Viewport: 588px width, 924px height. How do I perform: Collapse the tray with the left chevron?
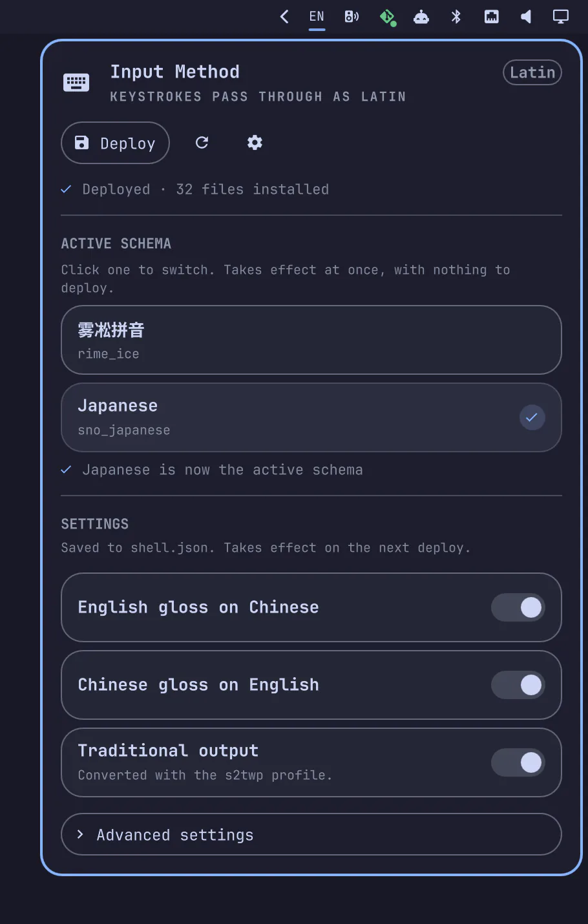pos(284,17)
